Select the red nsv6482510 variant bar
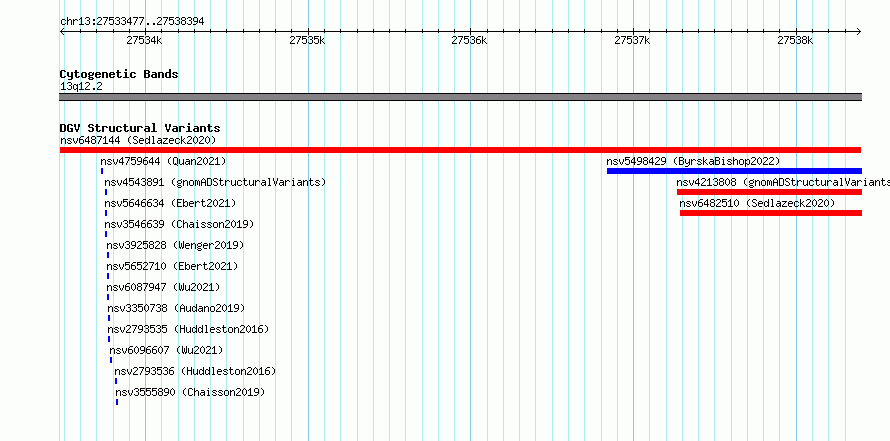 point(771,213)
